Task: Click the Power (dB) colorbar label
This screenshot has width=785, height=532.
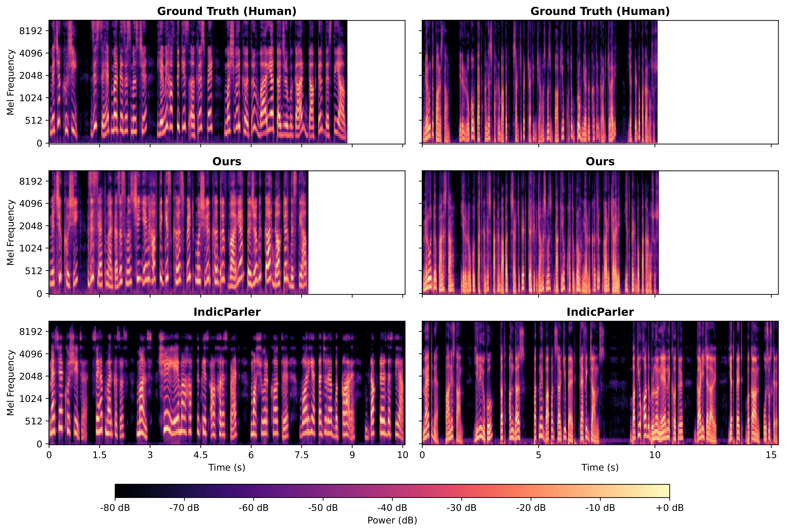Action: tap(392, 520)
